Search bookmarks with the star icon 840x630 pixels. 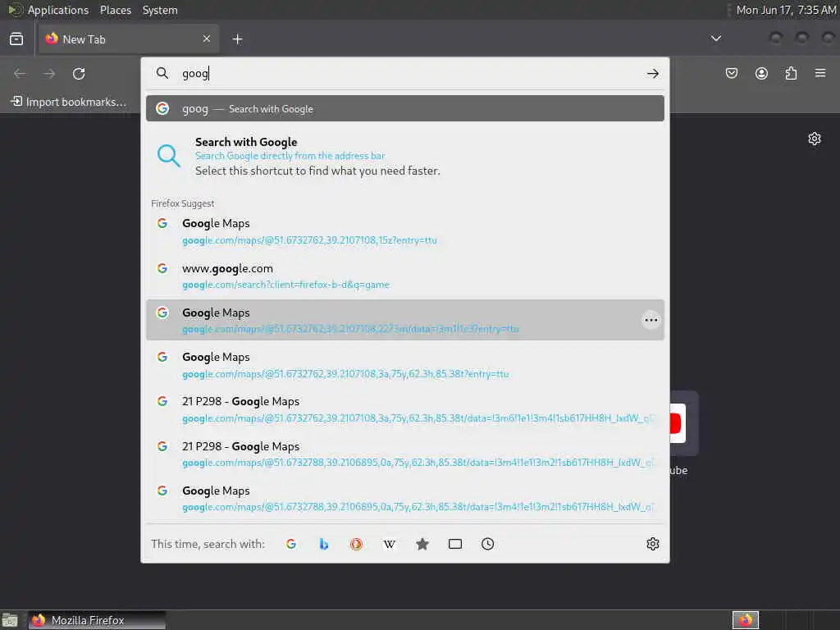pos(422,544)
